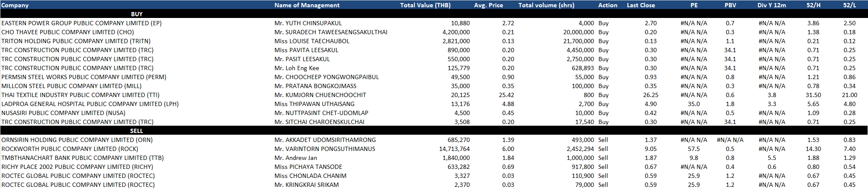Viewport: 868px width, 189px height.
Task: Select the 52/H column header
Action: [813, 5]
